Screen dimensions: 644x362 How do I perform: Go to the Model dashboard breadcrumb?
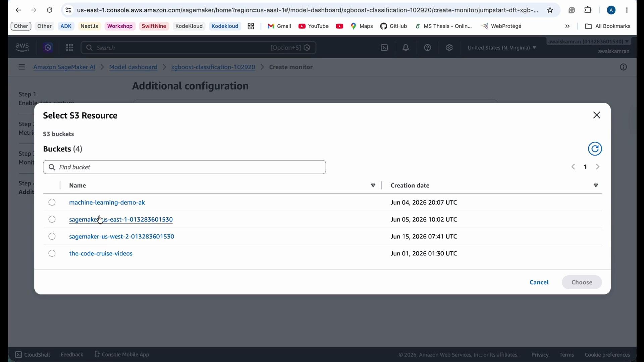tap(133, 67)
